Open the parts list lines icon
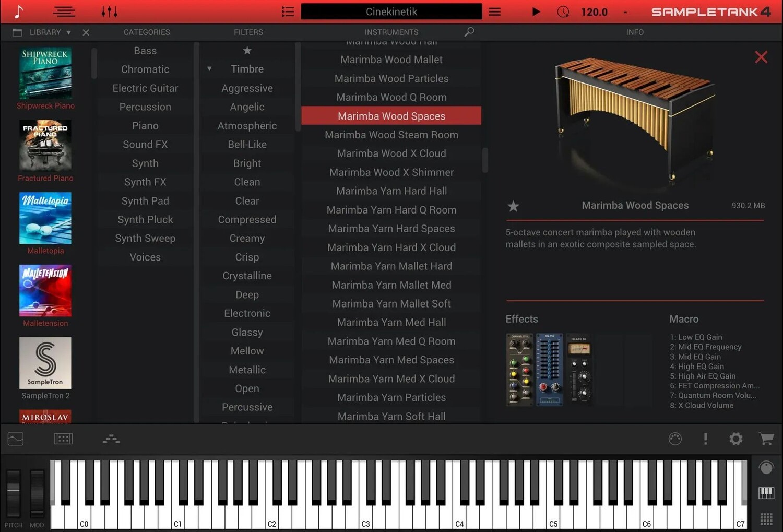 (64, 11)
